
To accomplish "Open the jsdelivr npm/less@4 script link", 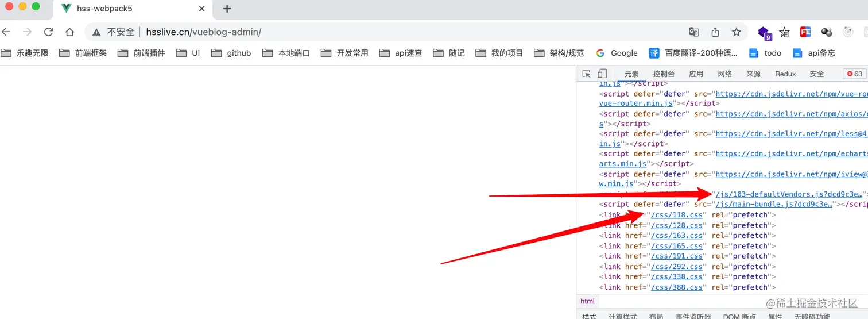I will [792, 134].
